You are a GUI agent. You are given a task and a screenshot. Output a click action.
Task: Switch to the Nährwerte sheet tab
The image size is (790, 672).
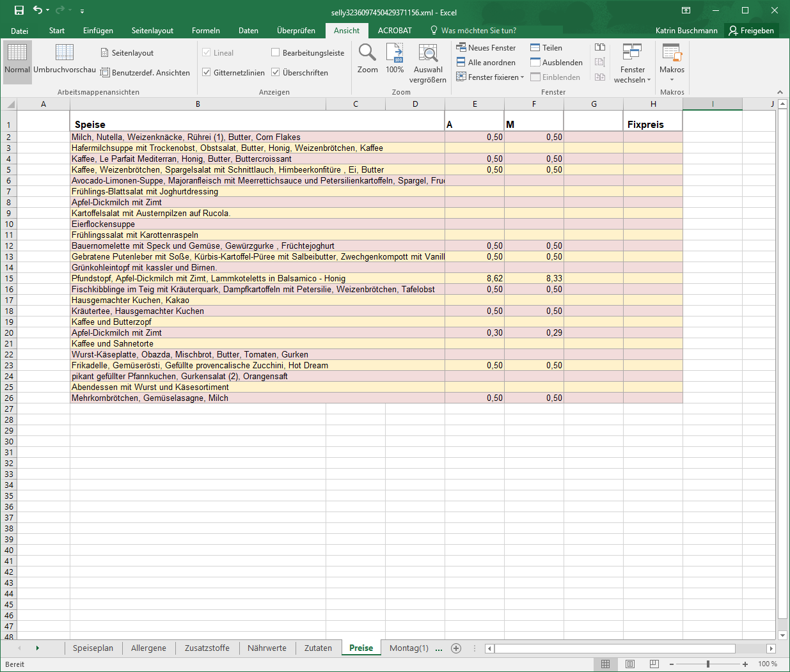[267, 648]
